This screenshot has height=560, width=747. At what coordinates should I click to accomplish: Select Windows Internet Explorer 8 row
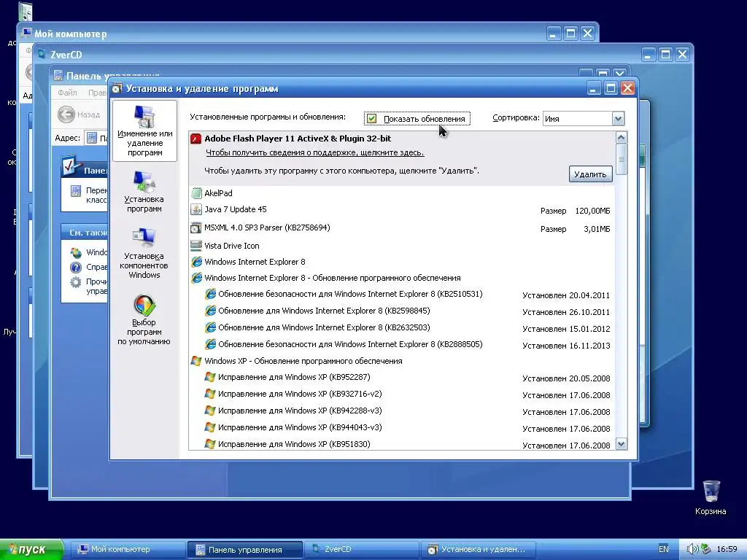401,262
